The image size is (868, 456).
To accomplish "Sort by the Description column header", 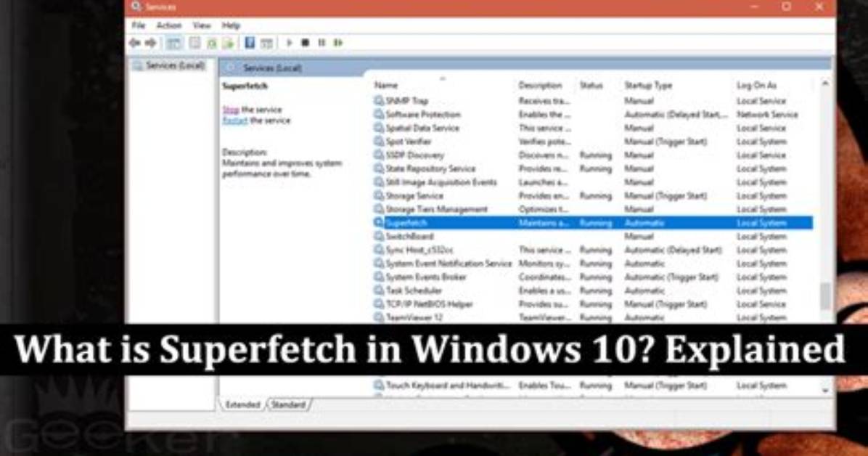I will click(540, 85).
